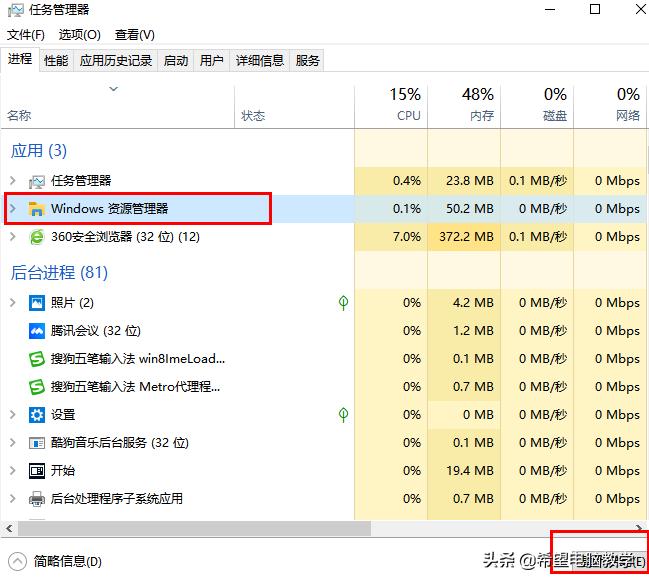
Task: Open the 文件(F) menu
Action: click(26, 35)
